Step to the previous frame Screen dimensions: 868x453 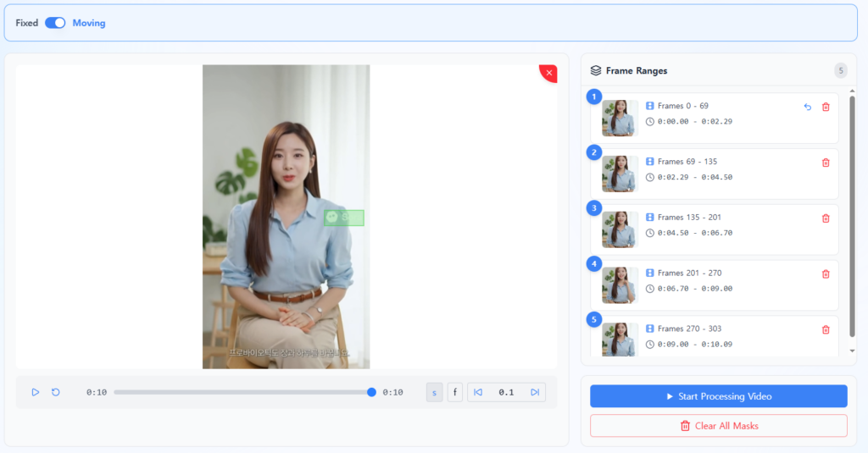click(x=478, y=392)
